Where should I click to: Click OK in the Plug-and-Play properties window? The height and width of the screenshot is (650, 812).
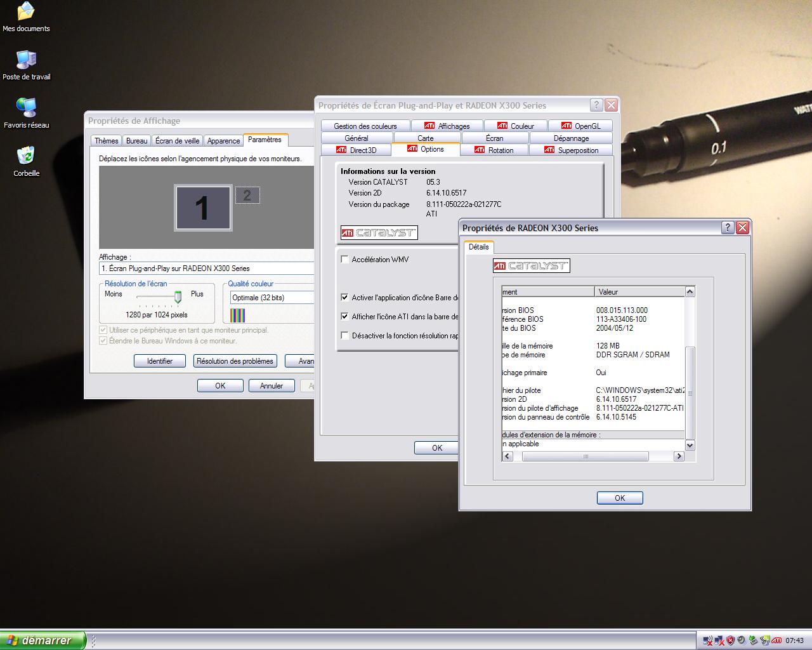(437, 448)
